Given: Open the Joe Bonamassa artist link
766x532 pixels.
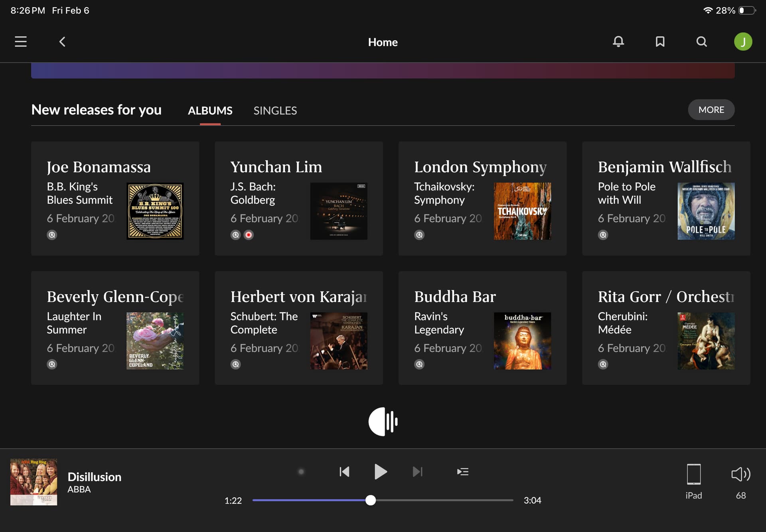Looking at the screenshot, I should click(99, 167).
